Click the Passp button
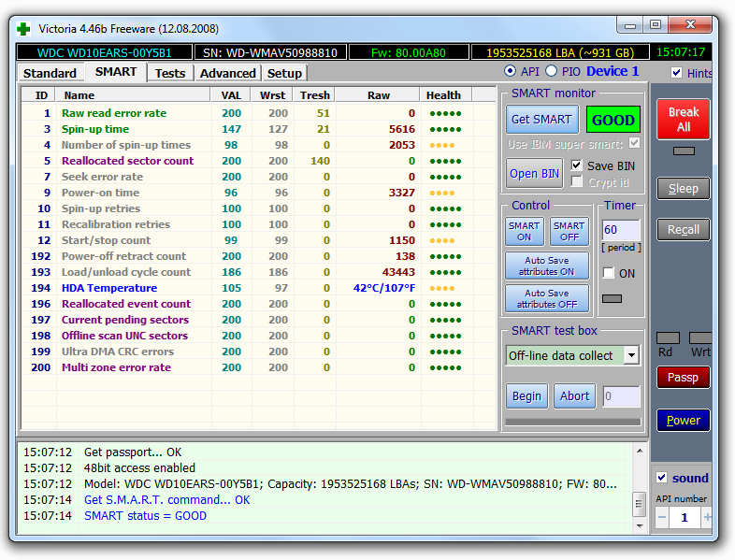Screen dimensions: 735x560 (x=683, y=378)
